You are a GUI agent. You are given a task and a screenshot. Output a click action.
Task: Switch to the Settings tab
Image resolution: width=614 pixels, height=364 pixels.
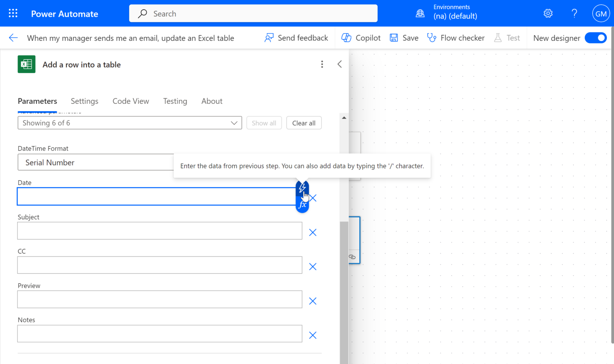coord(84,101)
